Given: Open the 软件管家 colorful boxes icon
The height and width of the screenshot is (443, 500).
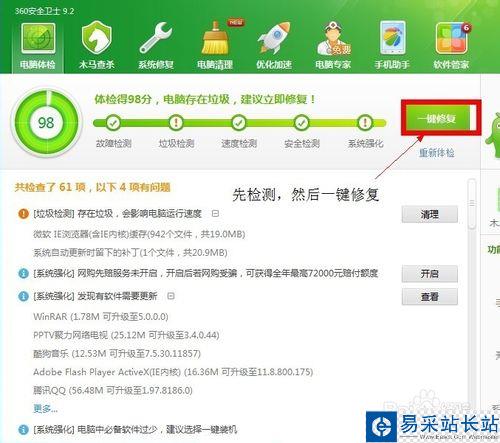Looking at the screenshot, I should tap(451, 38).
